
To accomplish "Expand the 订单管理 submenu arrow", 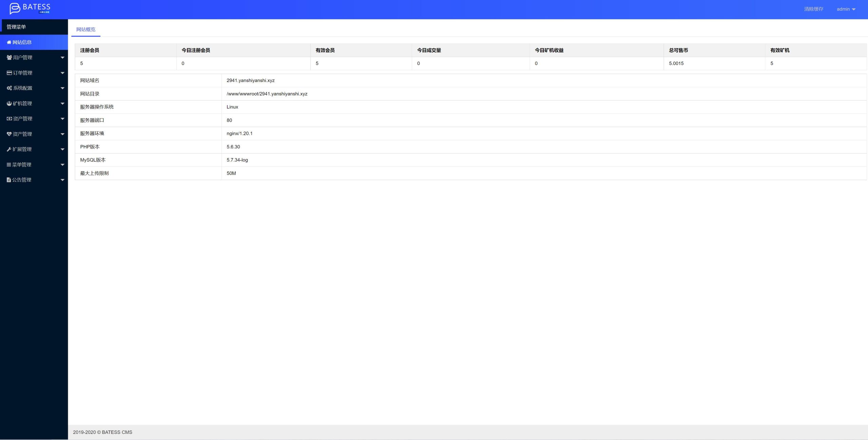I will [61, 73].
